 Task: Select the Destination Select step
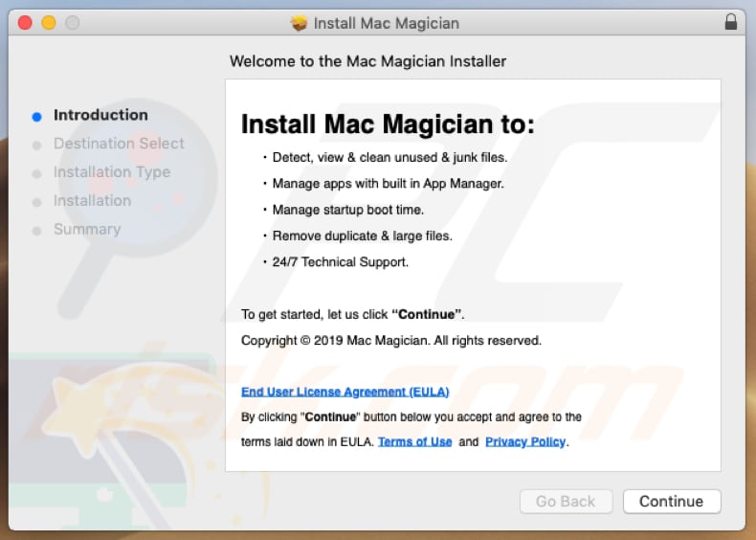119,144
